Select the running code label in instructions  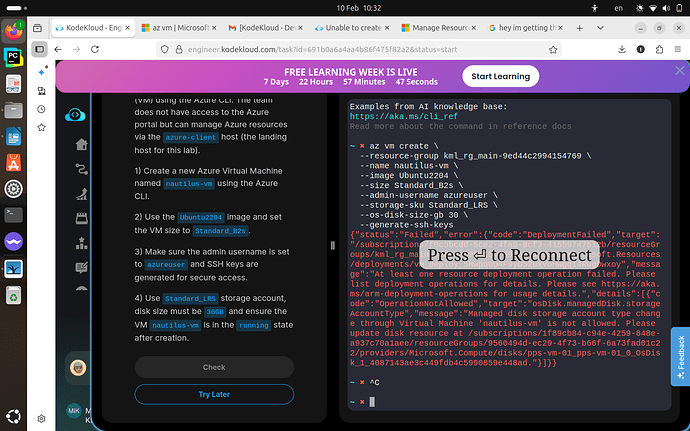coord(253,325)
